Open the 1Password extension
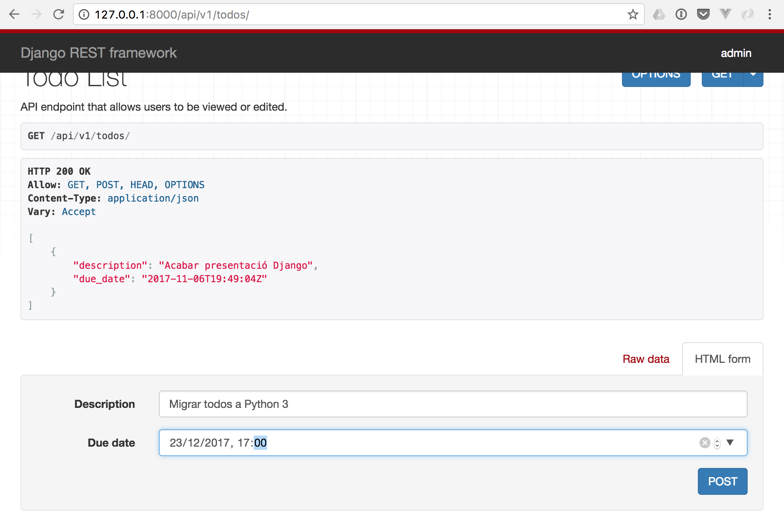The width and height of the screenshot is (784, 532). point(681,15)
